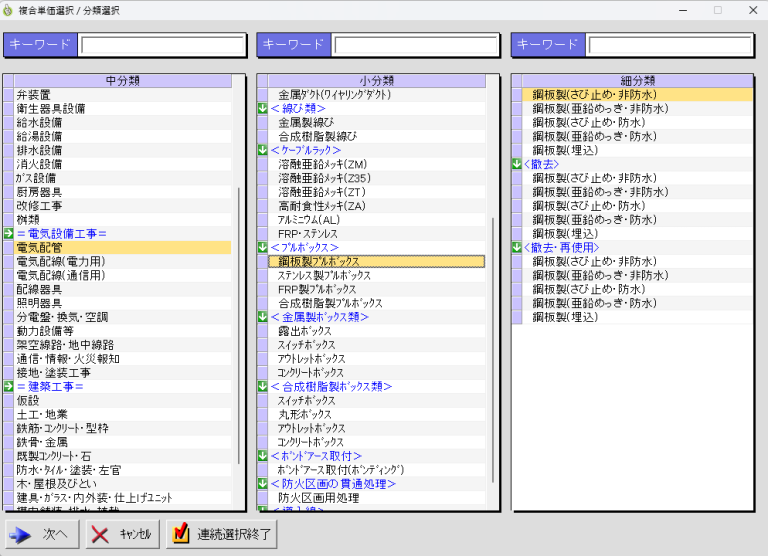
Task: Select 動力設備等 row
Action: point(122,331)
